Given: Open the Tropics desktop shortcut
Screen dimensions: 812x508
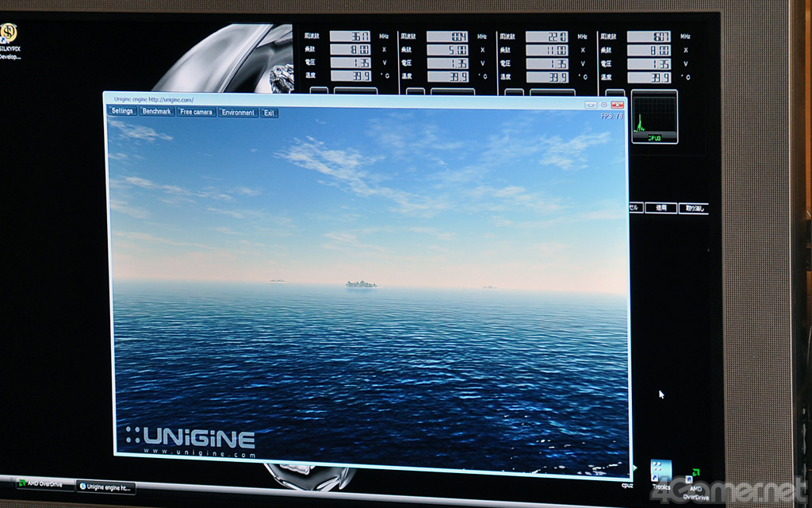Looking at the screenshot, I should [x=661, y=475].
